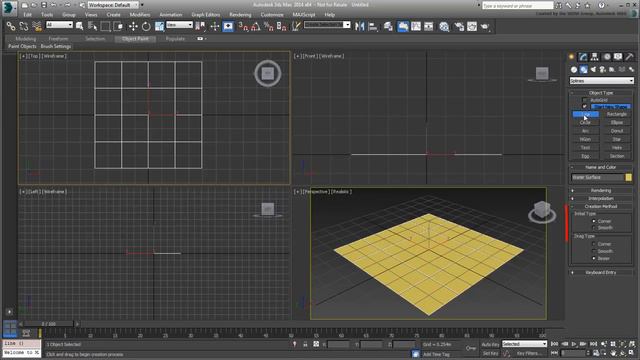Switch to the Populate ribbon tab

click(x=175, y=39)
